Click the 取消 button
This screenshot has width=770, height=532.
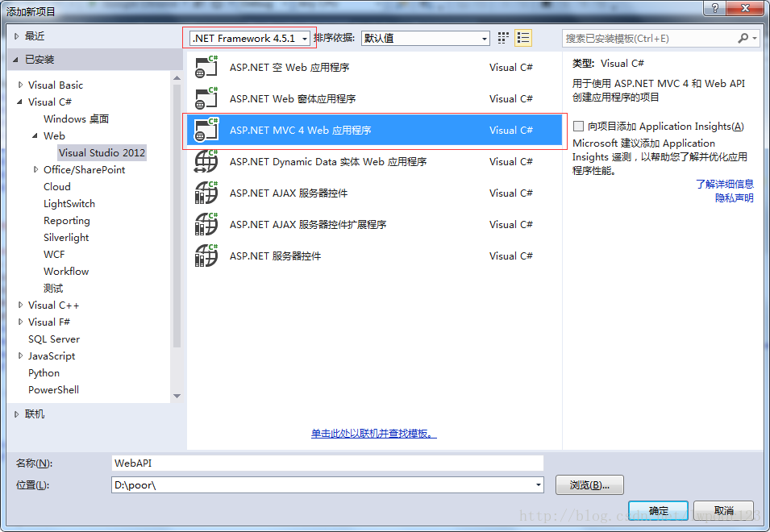[724, 511]
